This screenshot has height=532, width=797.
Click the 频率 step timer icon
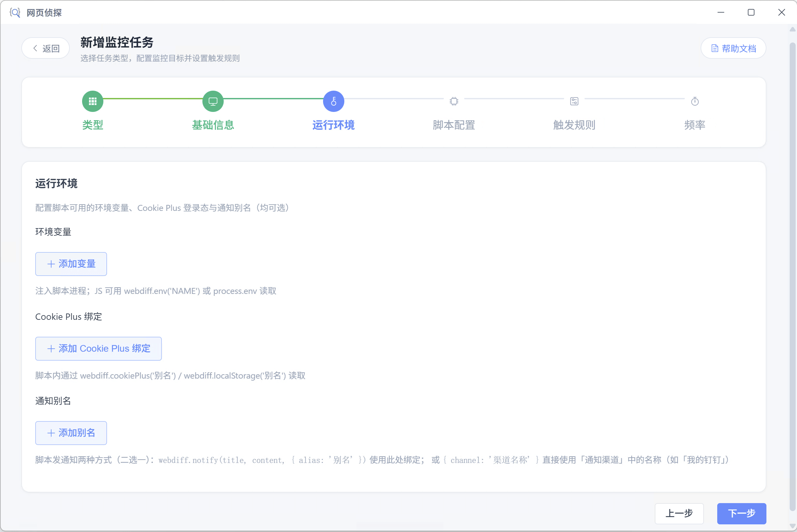click(695, 101)
